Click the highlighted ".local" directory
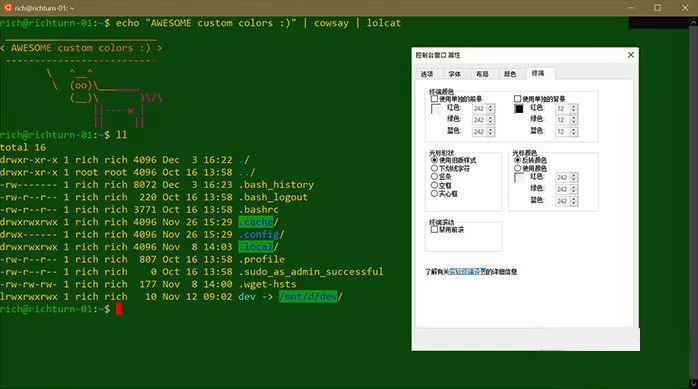The width and height of the screenshot is (698, 389). click(x=256, y=247)
